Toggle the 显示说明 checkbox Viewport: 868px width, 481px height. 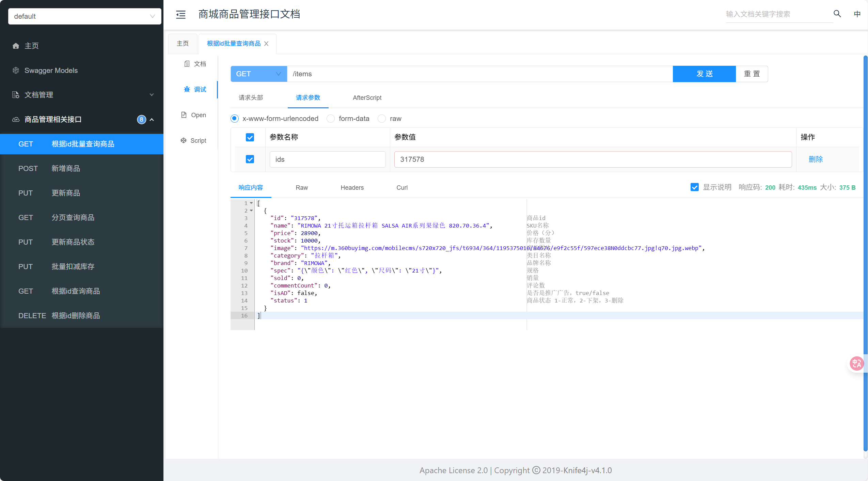694,187
